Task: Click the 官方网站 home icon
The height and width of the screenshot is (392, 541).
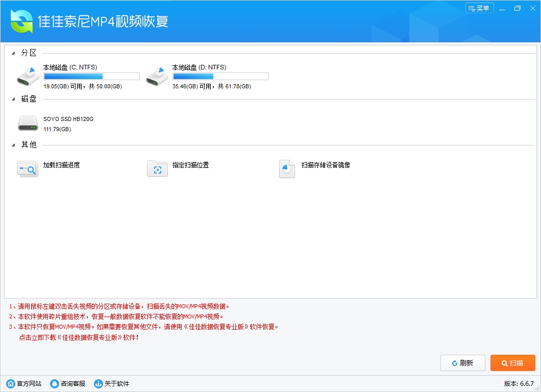Action: pyautogui.click(x=11, y=384)
